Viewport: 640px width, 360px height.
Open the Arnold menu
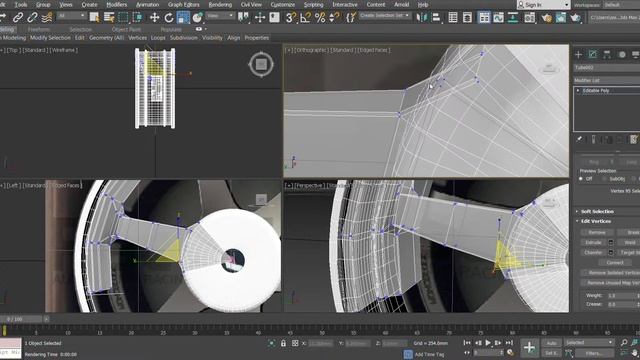tap(402, 4)
